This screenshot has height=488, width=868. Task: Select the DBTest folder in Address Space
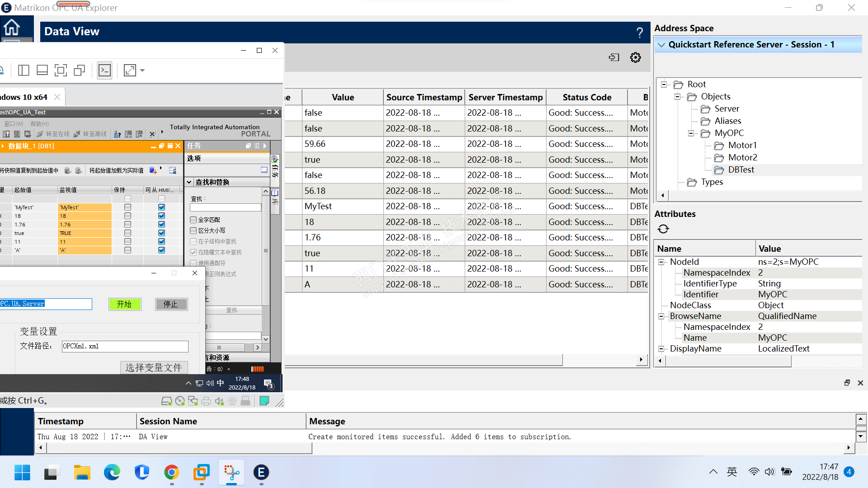pyautogui.click(x=741, y=170)
